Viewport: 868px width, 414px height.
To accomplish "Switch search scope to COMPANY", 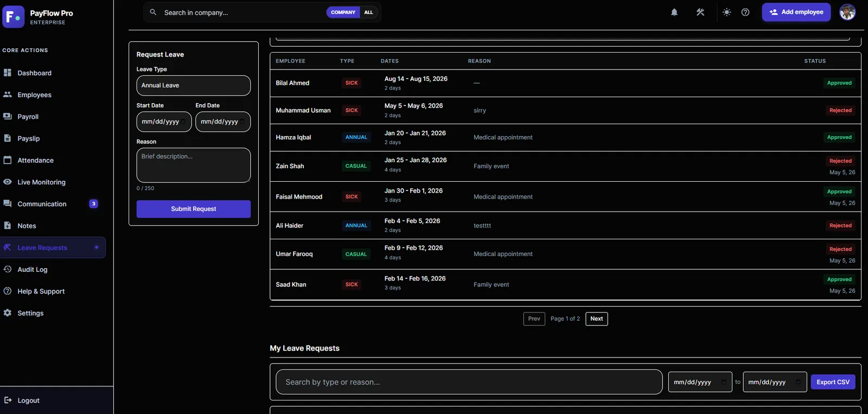I will tap(343, 12).
